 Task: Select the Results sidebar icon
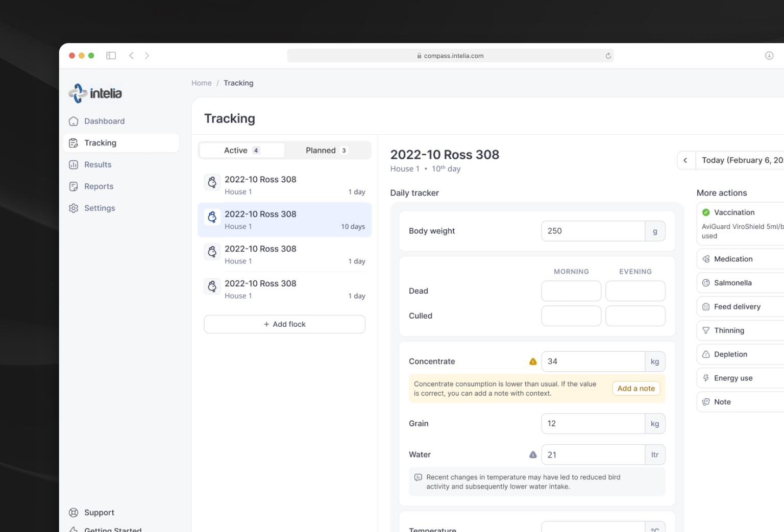73,164
